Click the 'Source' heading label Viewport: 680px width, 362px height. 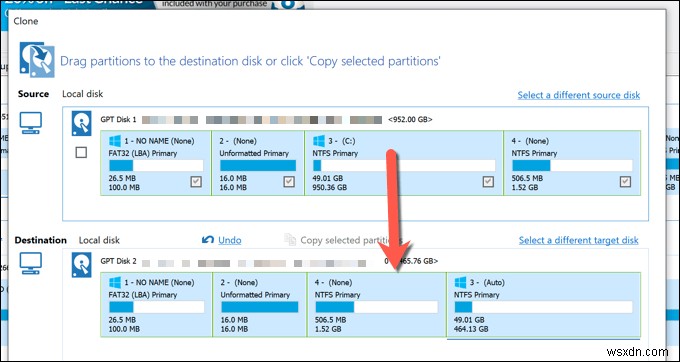tap(33, 94)
